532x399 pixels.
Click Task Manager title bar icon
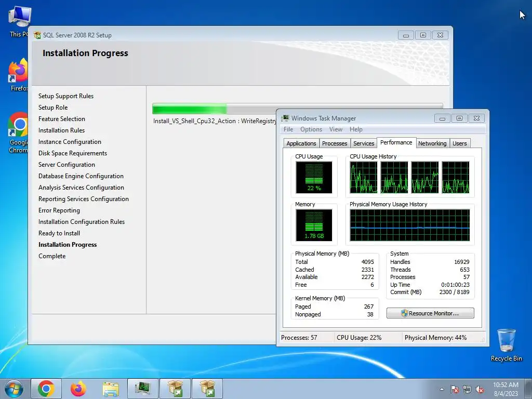285,118
